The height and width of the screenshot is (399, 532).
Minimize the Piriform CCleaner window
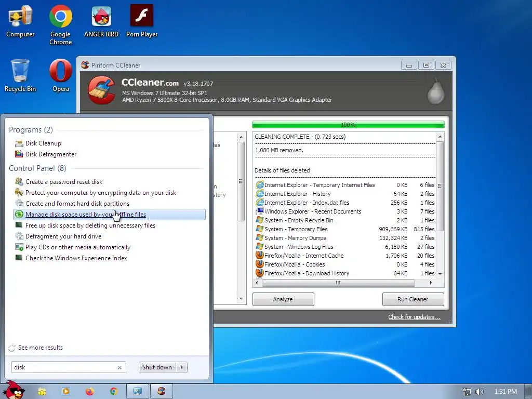tap(409, 65)
